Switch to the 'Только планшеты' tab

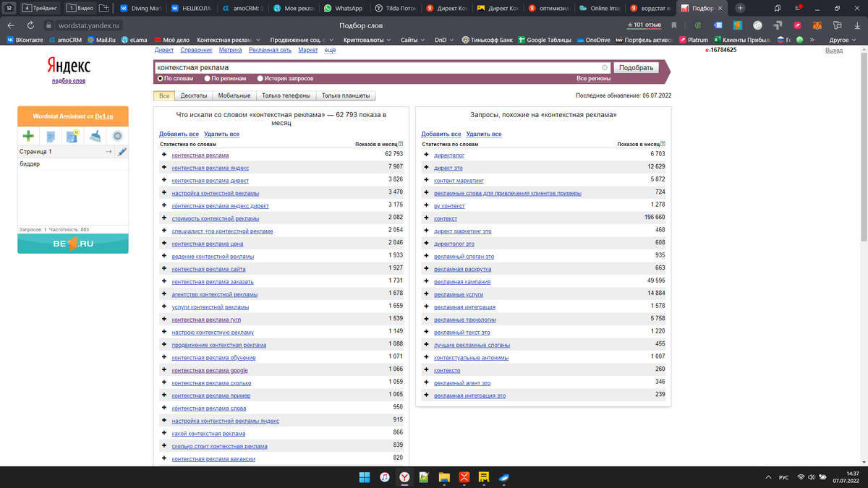tap(346, 95)
